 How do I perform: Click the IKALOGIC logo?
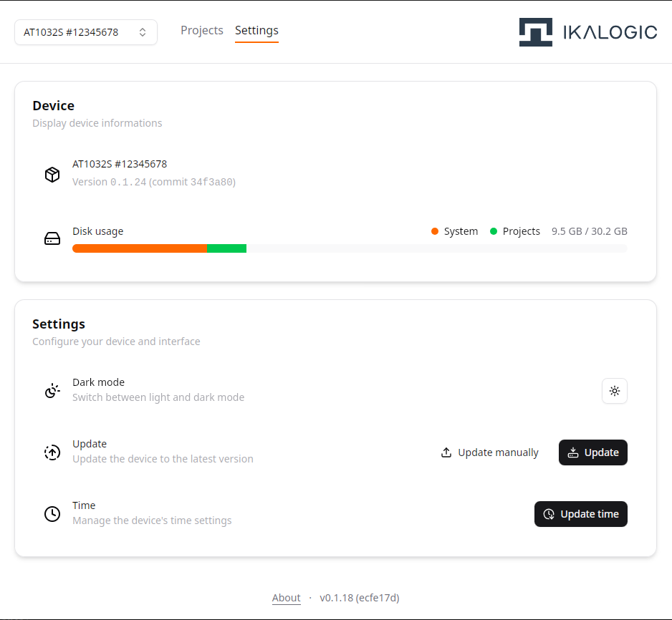587,32
